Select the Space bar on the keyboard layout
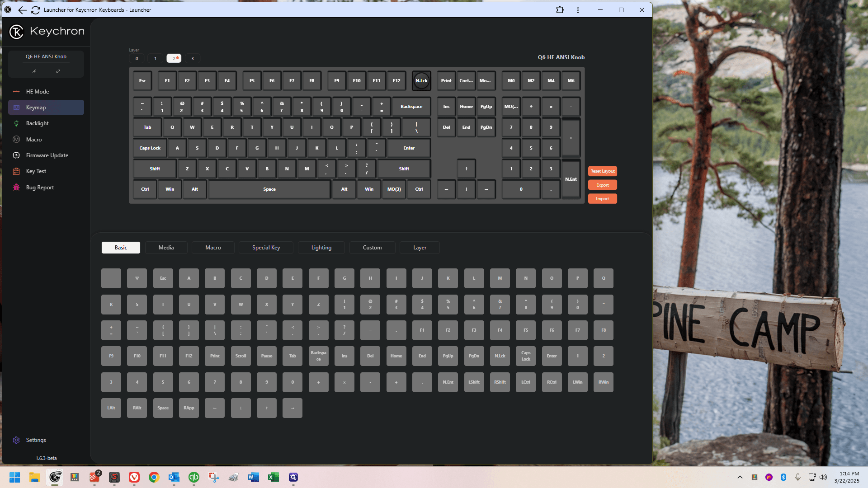The image size is (868, 488). (x=269, y=189)
